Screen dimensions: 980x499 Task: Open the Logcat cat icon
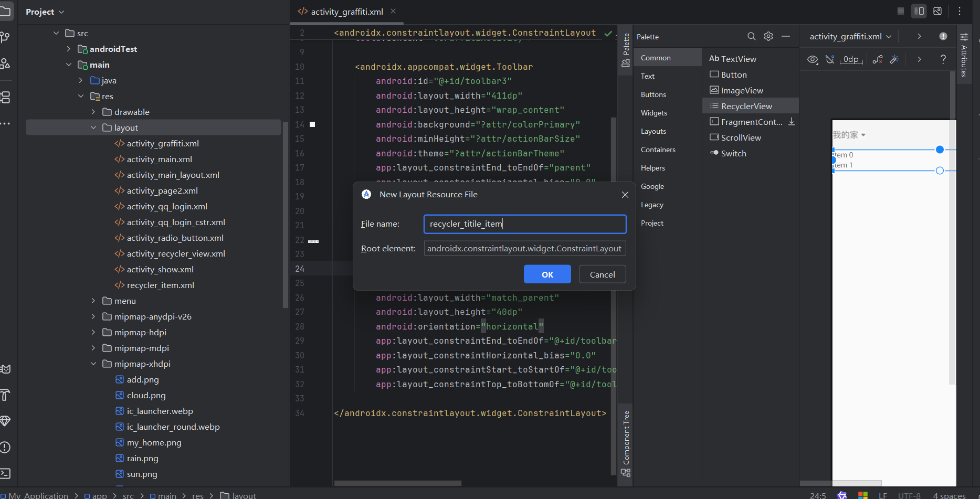(x=5, y=369)
